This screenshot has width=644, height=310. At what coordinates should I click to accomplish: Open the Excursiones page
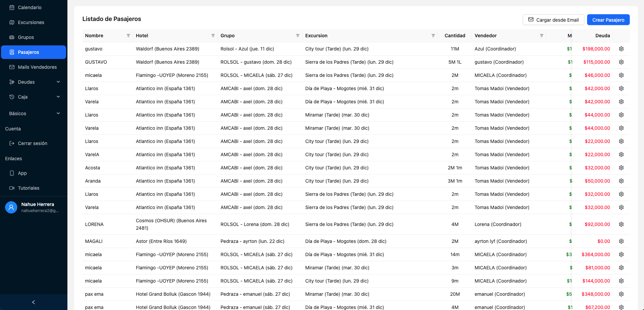pyautogui.click(x=31, y=22)
